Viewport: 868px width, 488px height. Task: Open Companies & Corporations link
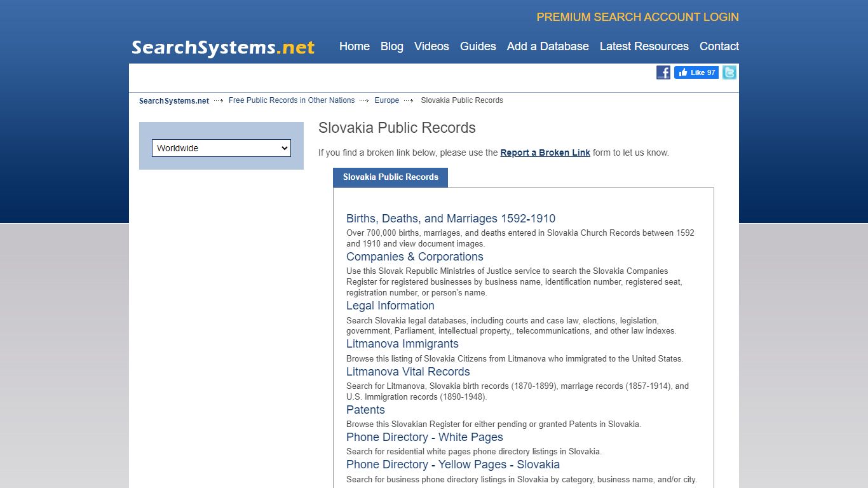coord(415,257)
